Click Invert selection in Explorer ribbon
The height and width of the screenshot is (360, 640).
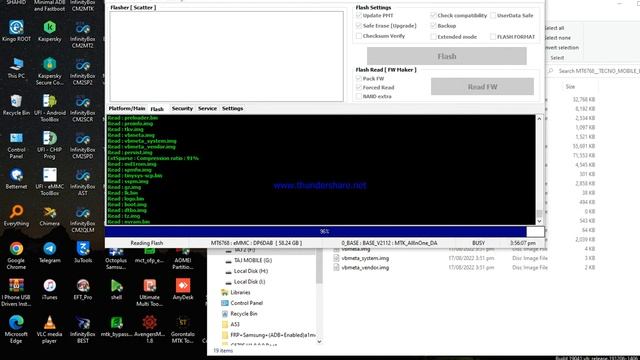click(x=562, y=47)
